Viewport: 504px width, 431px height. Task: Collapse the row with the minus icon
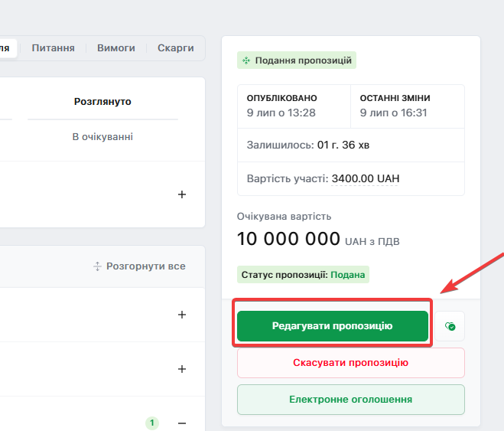(182, 423)
